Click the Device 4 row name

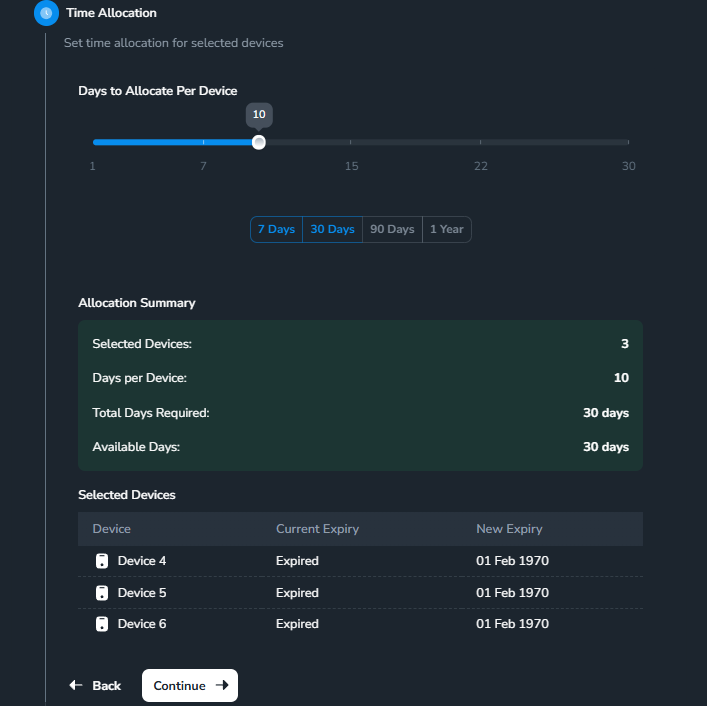coord(142,561)
